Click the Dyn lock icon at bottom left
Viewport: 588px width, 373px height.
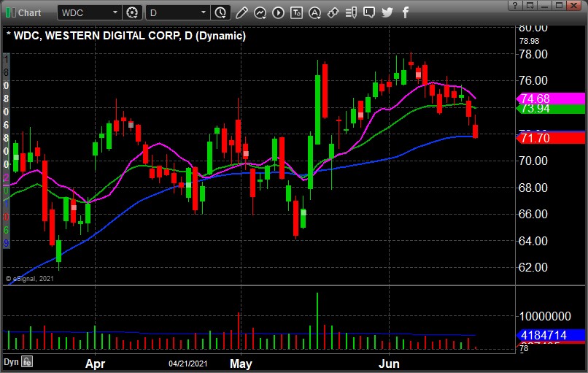pos(27,362)
